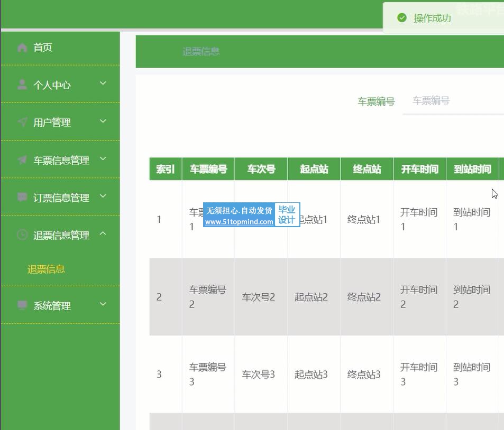The image size is (504, 430).
Task: Click the 车票编号3 cell
Action: [208, 374]
